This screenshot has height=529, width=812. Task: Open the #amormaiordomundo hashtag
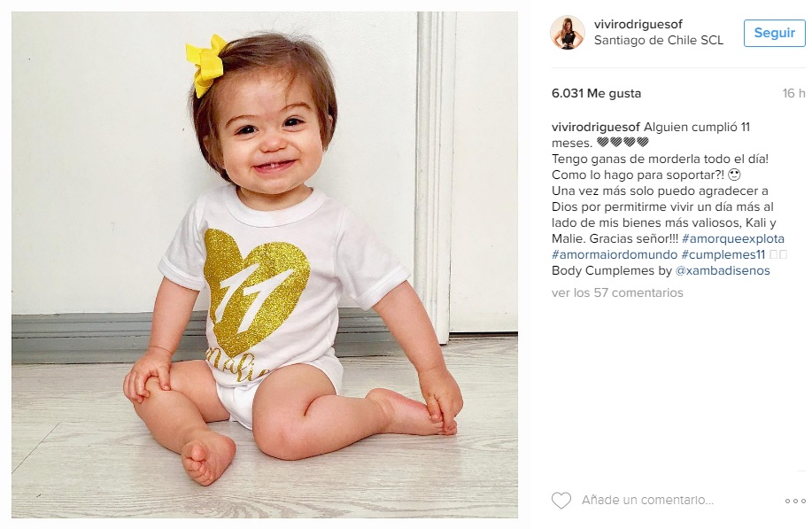point(615,255)
